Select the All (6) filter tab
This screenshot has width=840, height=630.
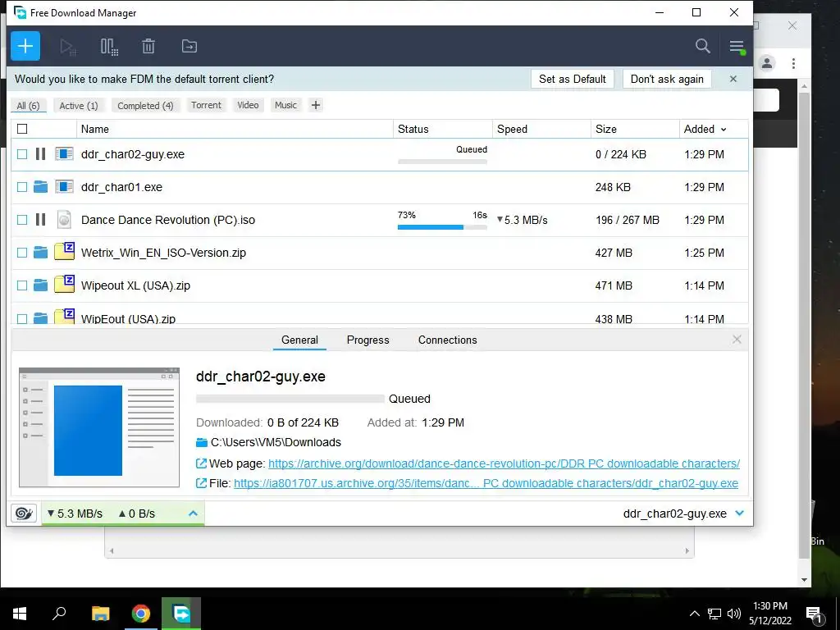tap(29, 106)
